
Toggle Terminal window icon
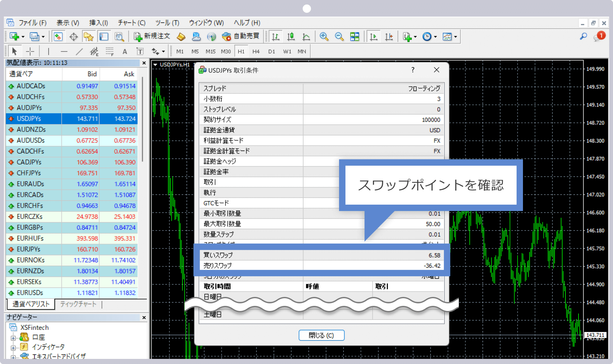pos(104,37)
